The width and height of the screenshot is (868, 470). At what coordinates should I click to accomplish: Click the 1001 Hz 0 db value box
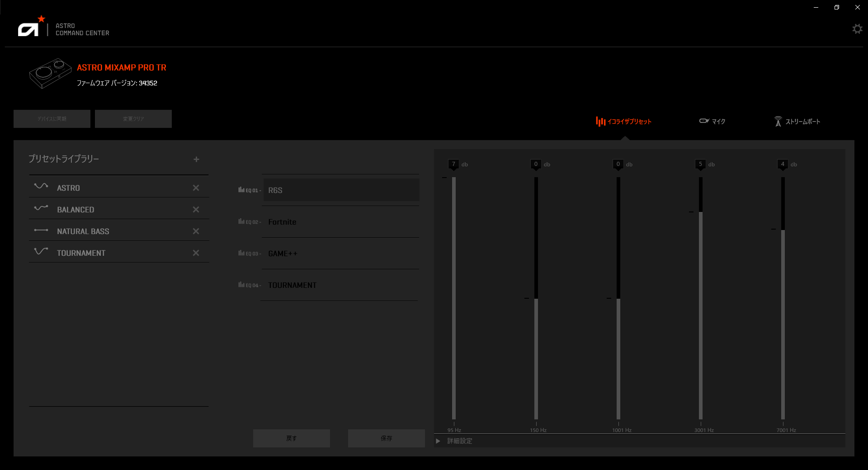[x=618, y=164]
